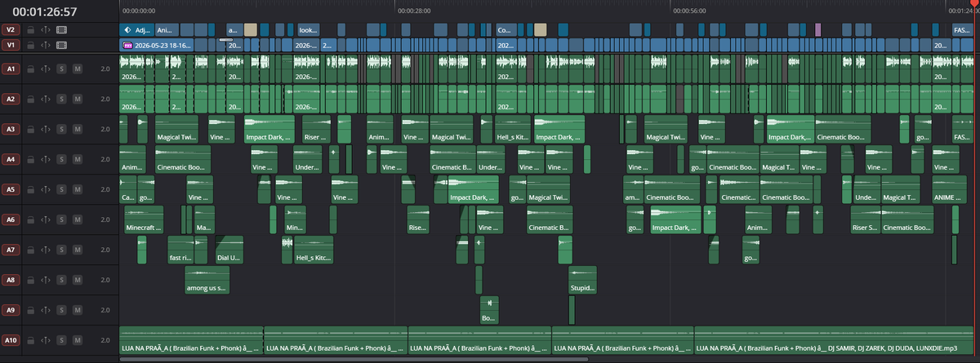Image resolution: width=980 pixels, height=363 pixels.
Task: Disable video track V1 filmstrip icon
Action: [x=62, y=44]
